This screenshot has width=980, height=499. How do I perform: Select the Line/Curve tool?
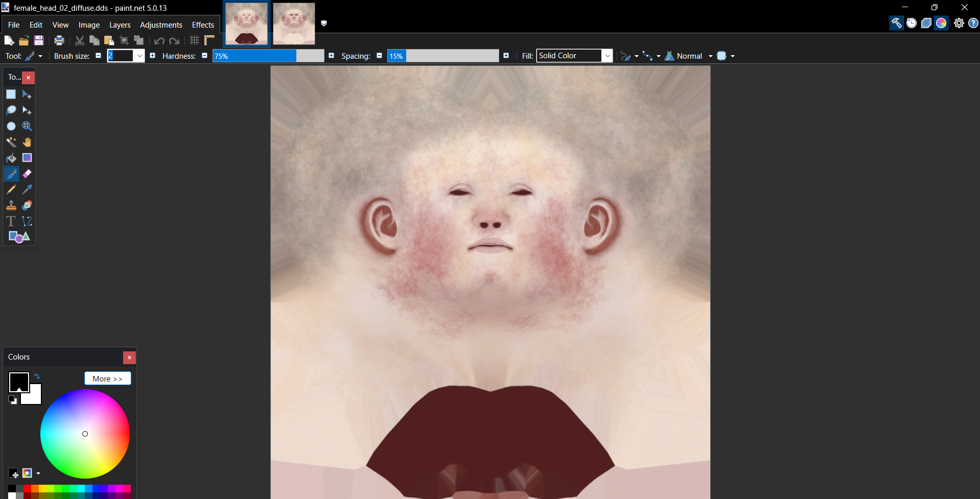pyautogui.click(x=27, y=221)
